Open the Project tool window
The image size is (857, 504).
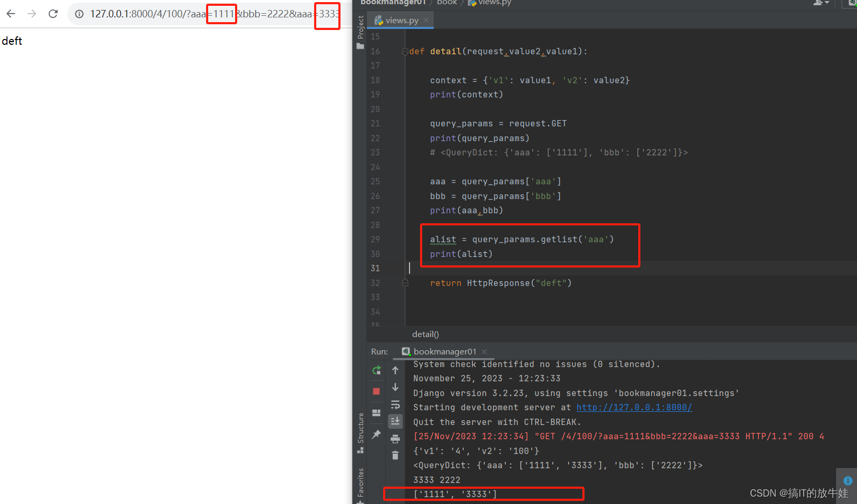pos(361,32)
